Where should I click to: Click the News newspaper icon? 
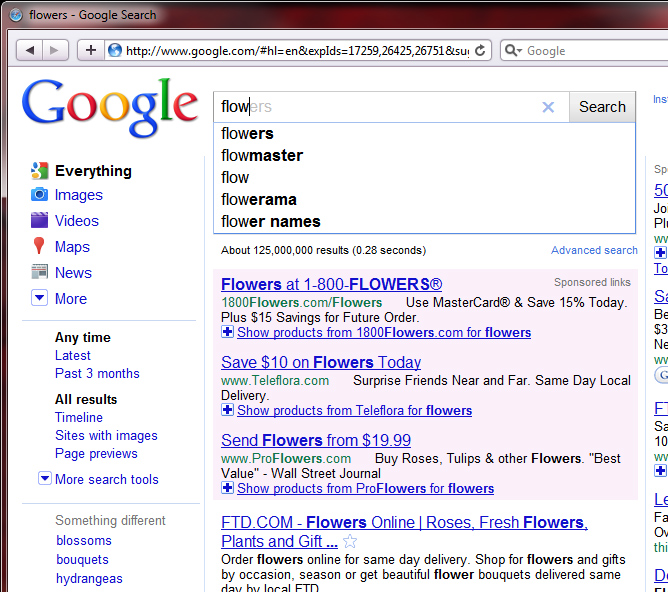(x=39, y=272)
